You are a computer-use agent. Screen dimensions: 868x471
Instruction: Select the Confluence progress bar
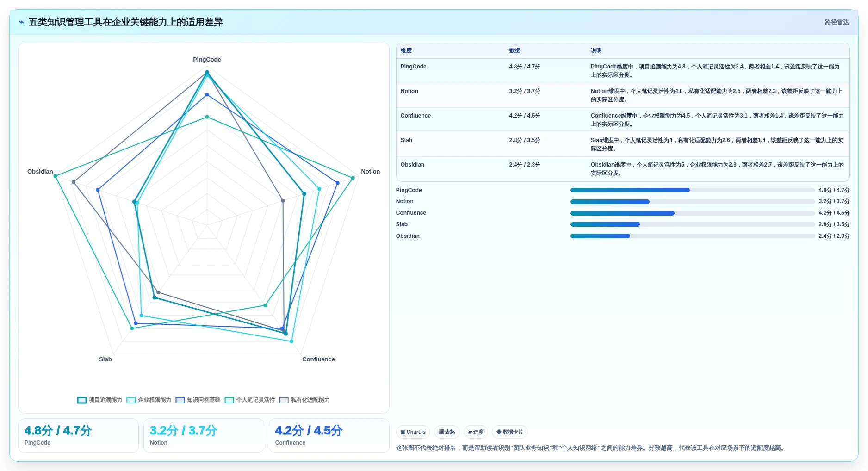(x=693, y=213)
